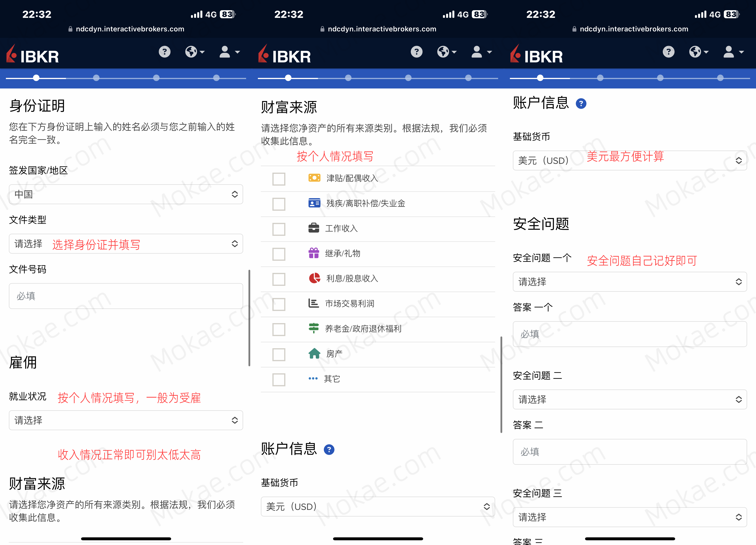Click the ID card icon beside 残疾/离职补偿/失业金
The width and height of the screenshot is (756, 545).
pyautogui.click(x=314, y=203)
